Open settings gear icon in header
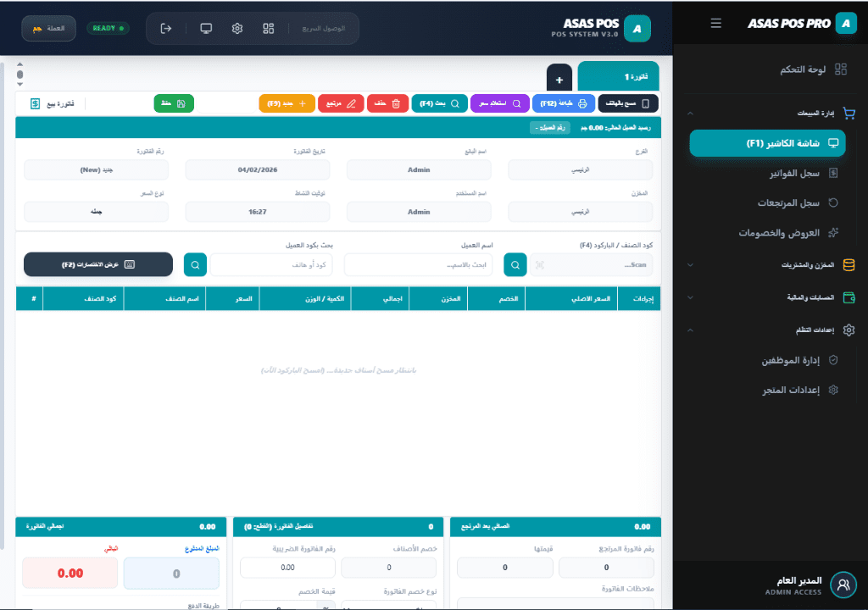Viewport: 868px width, 610px height. [x=237, y=28]
